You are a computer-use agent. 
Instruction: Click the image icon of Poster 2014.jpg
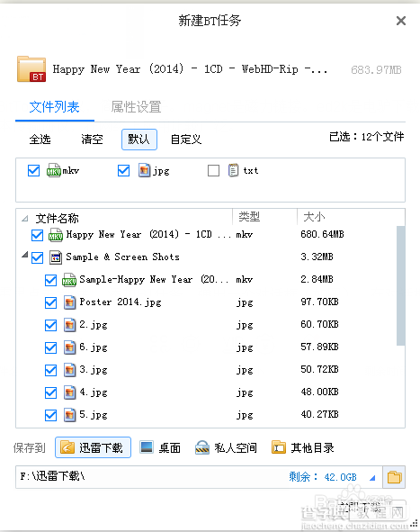[x=70, y=302]
